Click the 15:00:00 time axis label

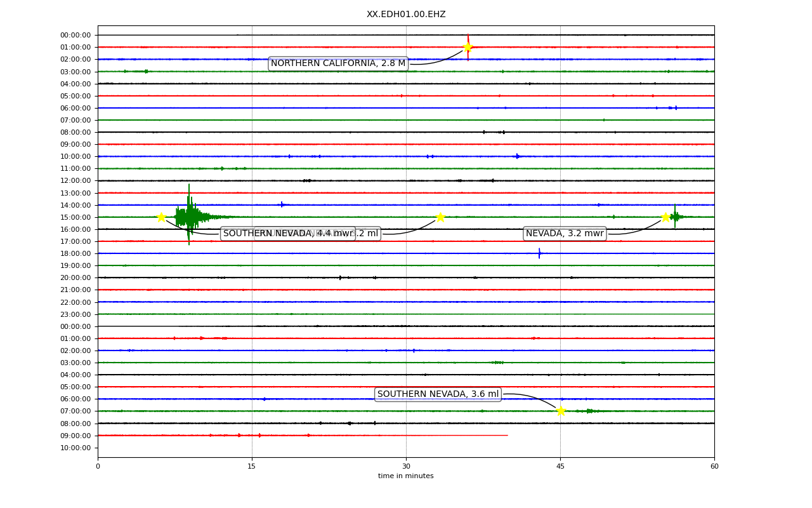click(x=76, y=217)
